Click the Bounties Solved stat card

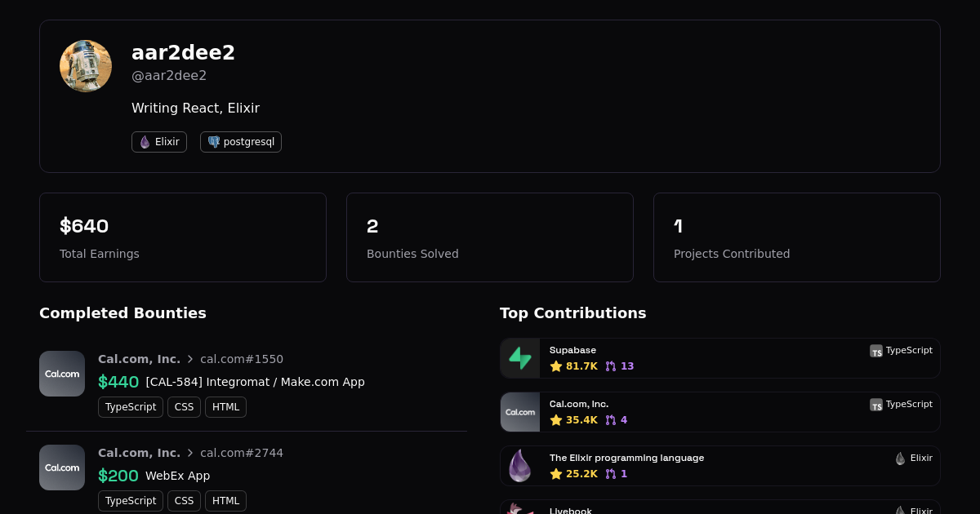[490, 237]
